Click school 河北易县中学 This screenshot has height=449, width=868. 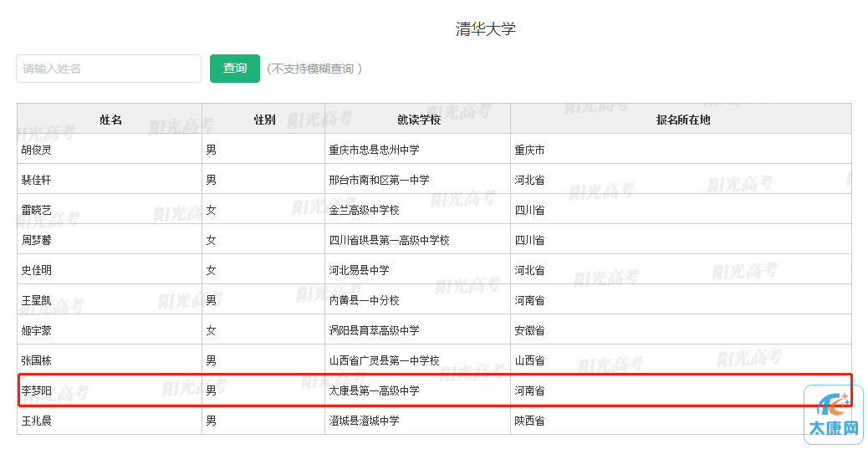pos(360,270)
